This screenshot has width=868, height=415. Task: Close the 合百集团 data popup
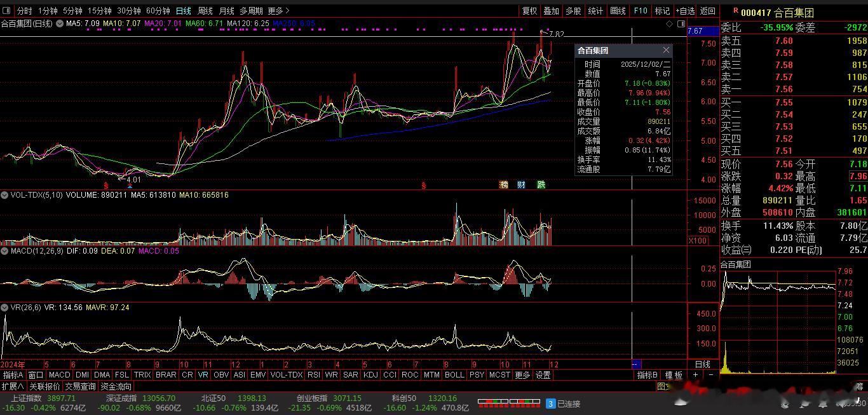point(666,50)
